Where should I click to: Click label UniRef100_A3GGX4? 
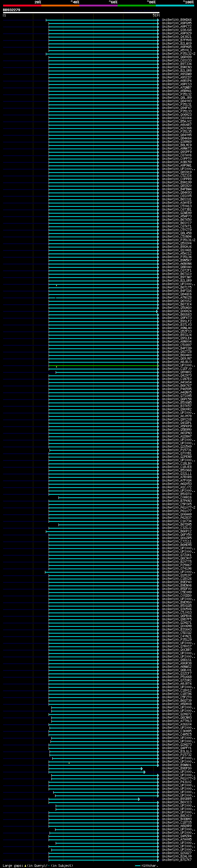click(176, 724)
